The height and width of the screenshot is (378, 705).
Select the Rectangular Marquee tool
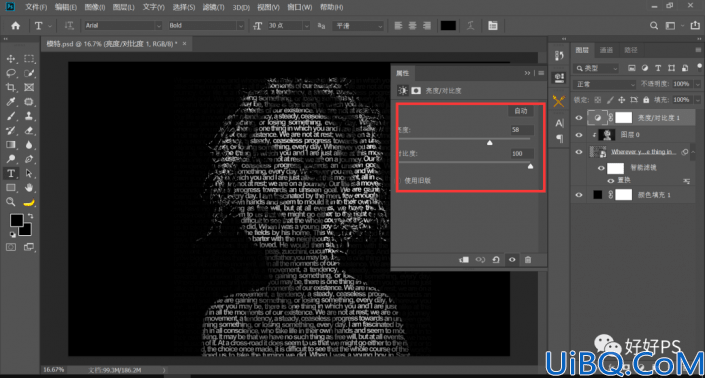tap(29, 59)
